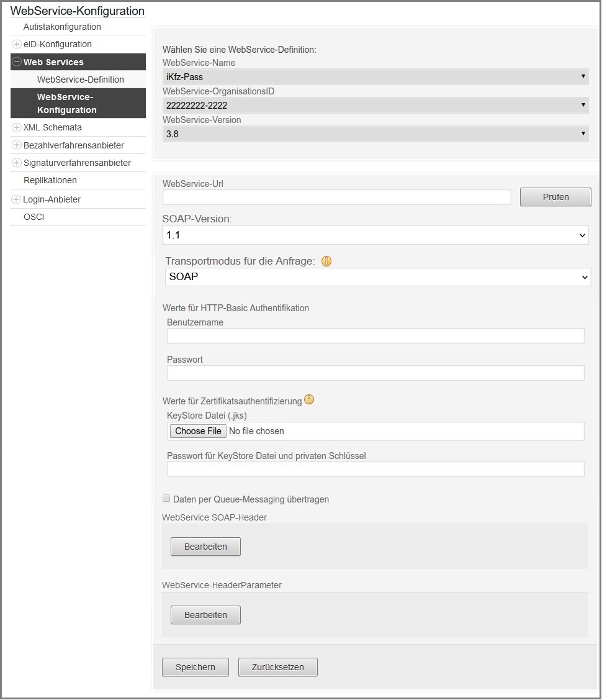Go to WebService-Definition submenu item
The width and height of the screenshot is (602, 700).
[81, 80]
